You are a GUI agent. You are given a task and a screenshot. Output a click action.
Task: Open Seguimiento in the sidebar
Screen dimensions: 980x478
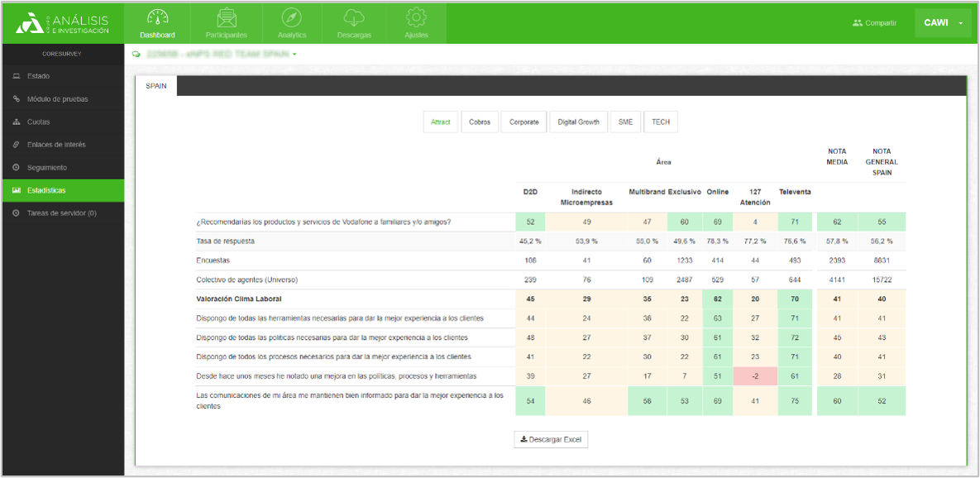click(x=47, y=168)
